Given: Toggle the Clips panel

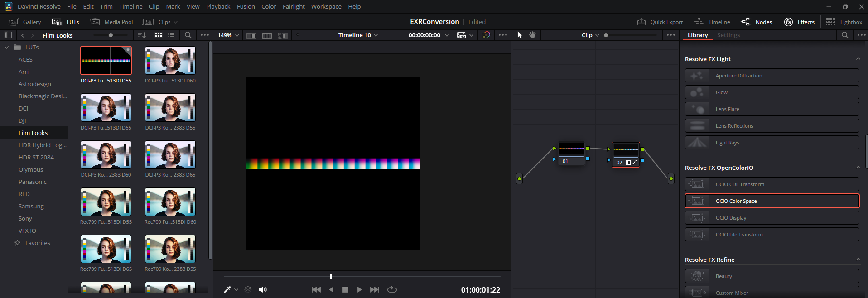Looking at the screenshot, I should (x=157, y=22).
